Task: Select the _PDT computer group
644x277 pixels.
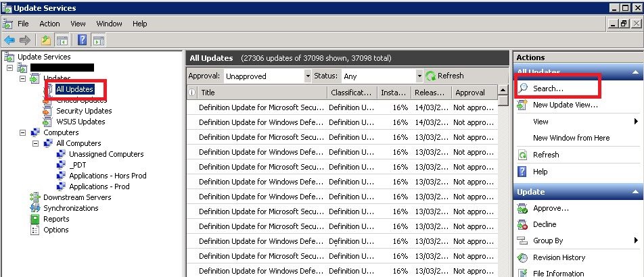Action: click(x=78, y=165)
